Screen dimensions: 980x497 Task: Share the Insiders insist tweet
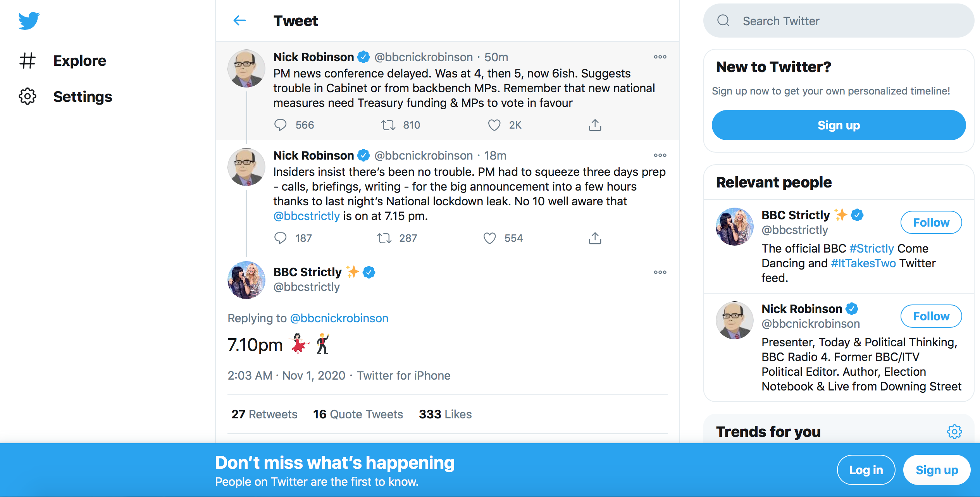point(595,238)
